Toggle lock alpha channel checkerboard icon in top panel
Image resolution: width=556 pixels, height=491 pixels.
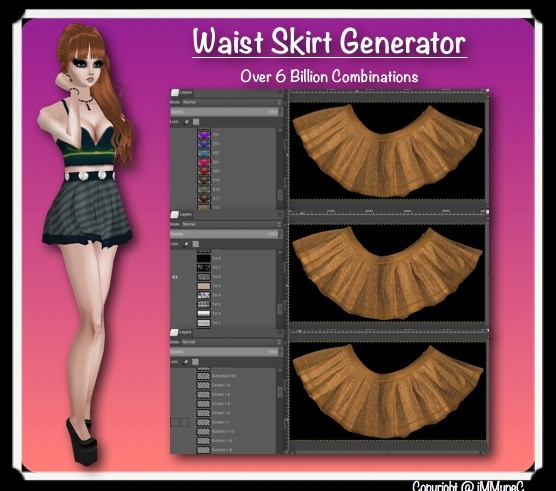(x=196, y=122)
